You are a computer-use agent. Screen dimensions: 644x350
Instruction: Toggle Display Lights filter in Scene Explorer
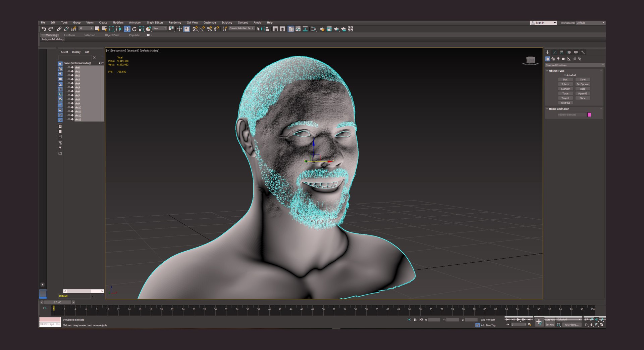point(60,74)
